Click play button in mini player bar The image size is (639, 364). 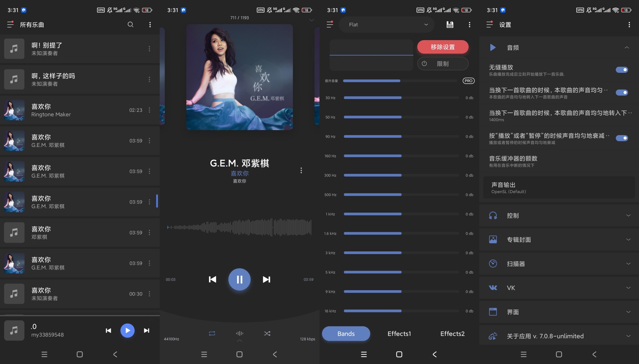coord(127,331)
